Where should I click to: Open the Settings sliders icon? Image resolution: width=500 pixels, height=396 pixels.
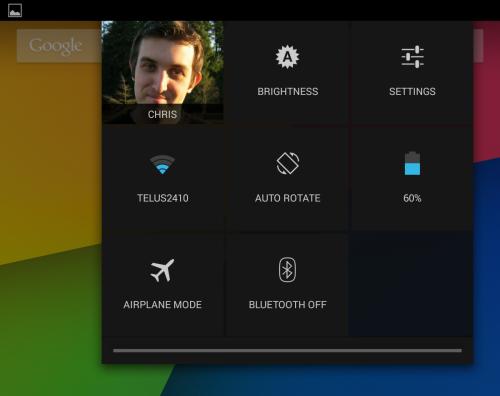coord(412,57)
